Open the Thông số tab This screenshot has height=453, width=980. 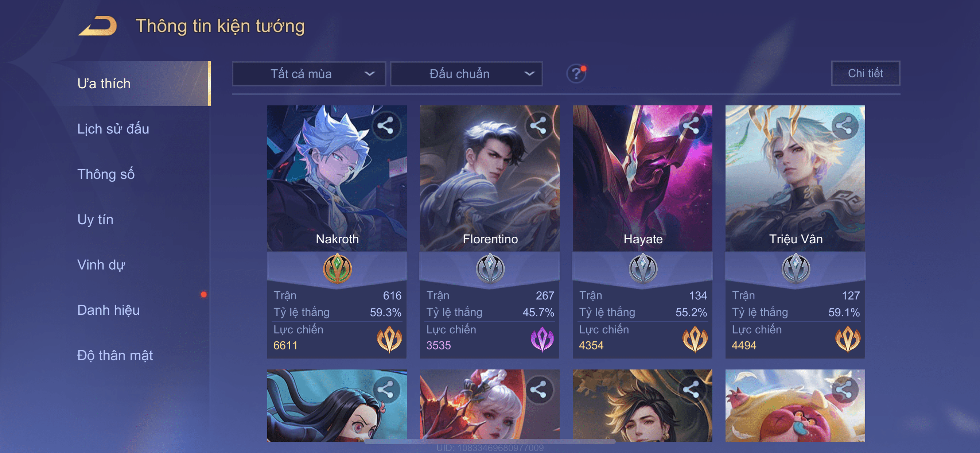pos(106,174)
